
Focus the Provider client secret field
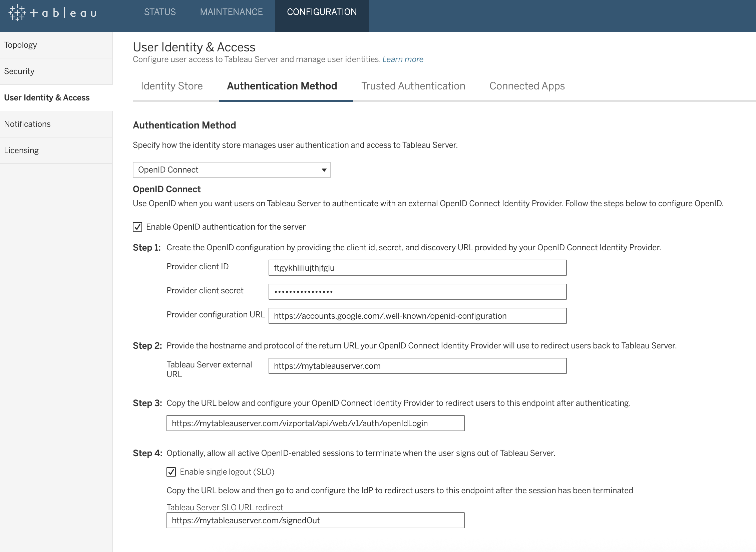point(417,292)
